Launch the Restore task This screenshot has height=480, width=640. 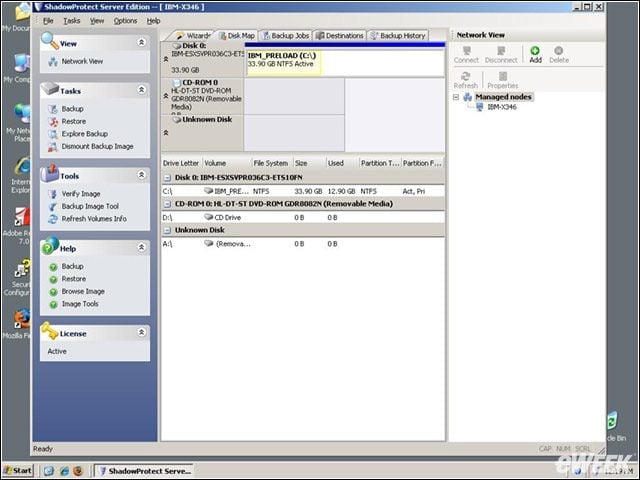pyautogui.click(x=74, y=121)
